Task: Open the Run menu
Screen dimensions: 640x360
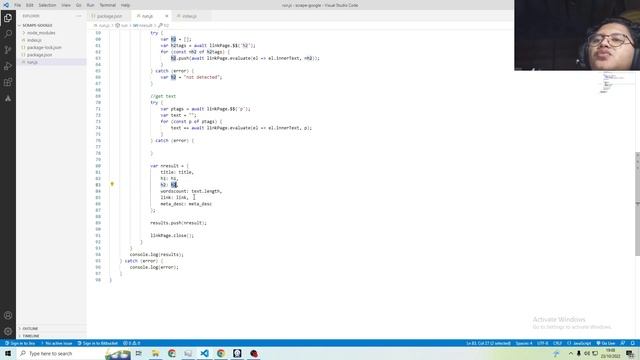Action: tap(91, 5)
